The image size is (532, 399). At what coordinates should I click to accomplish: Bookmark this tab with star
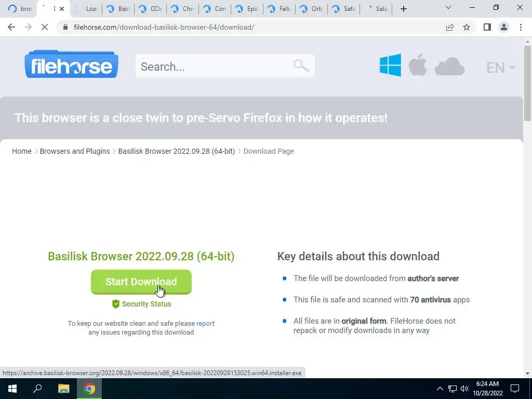tap(467, 27)
